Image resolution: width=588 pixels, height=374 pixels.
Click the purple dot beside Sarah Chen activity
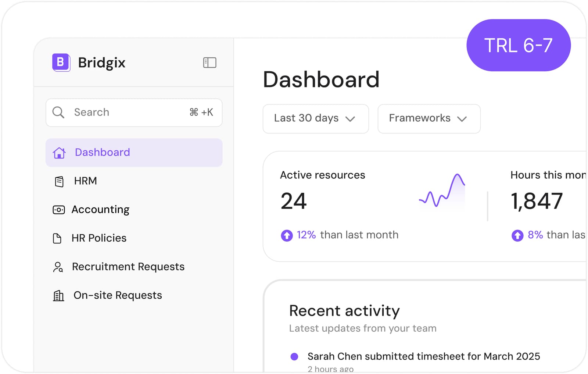pos(294,356)
